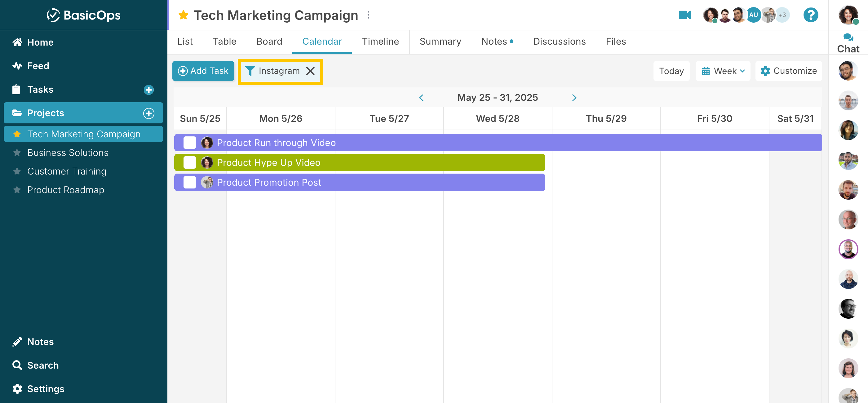The image size is (868, 403).
Task: Switch to the Table tab
Action: (x=224, y=42)
